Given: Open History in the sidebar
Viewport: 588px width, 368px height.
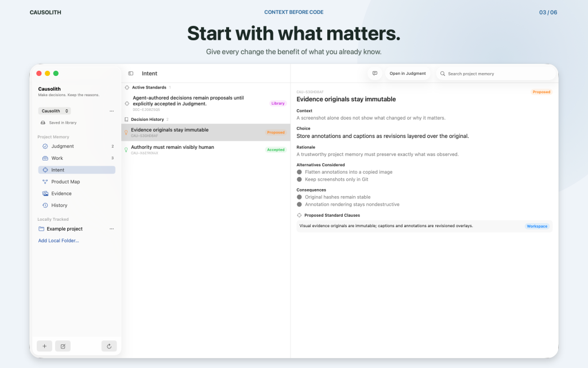Looking at the screenshot, I should click(x=76, y=205).
